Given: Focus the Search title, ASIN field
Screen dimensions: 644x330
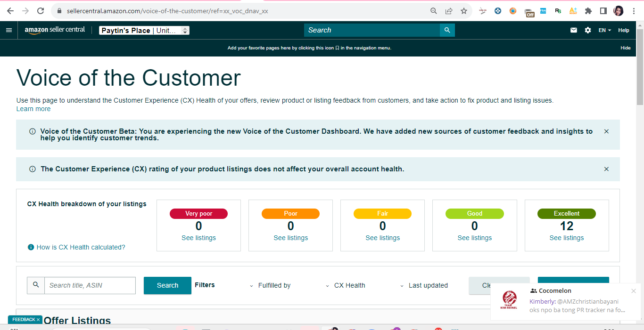Looking at the screenshot, I should (x=90, y=285).
